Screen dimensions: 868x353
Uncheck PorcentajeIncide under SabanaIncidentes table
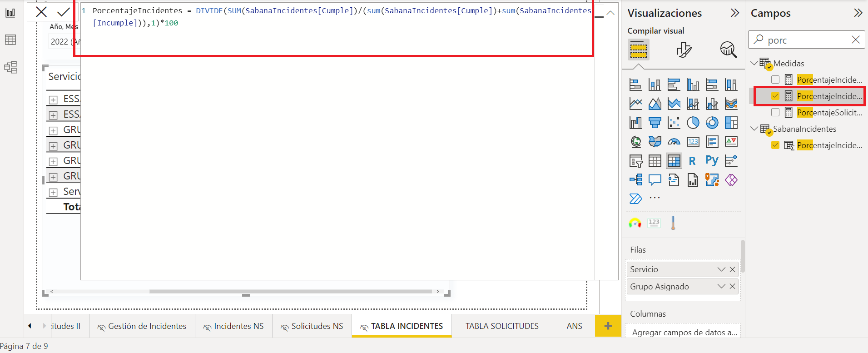coord(775,145)
